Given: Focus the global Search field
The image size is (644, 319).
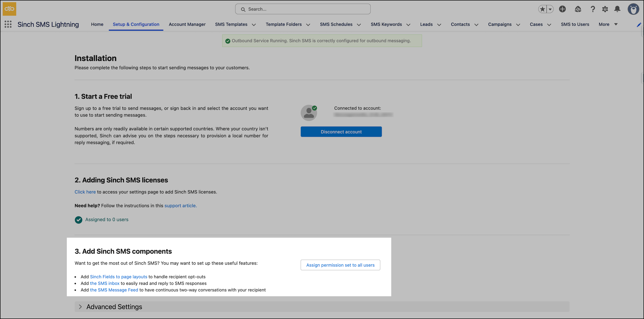Looking at the screenshot, I should [x=303, y=9].
